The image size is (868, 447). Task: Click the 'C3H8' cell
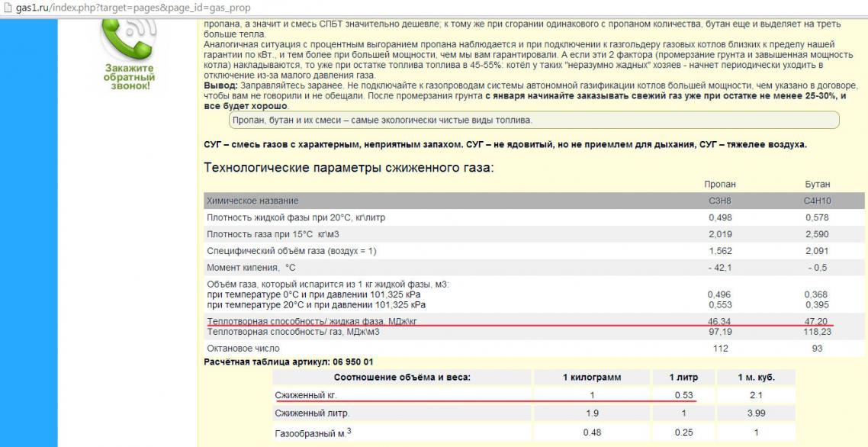(719, 201)
